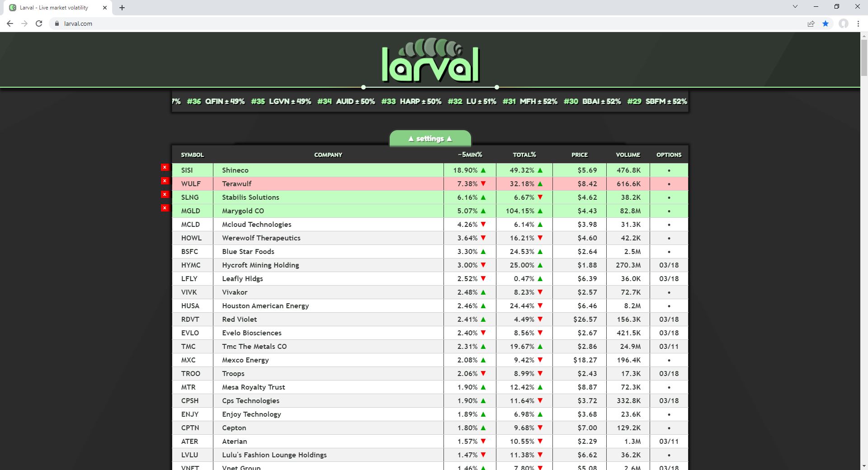This screenshot has height=470, width=868.
Task: Click TMC options date 03/11
Action: click(669, 347)
